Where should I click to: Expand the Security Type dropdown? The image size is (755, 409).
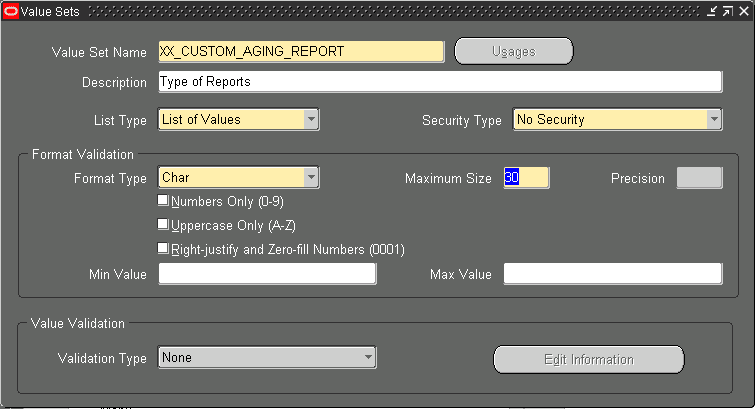click(714, 120)
